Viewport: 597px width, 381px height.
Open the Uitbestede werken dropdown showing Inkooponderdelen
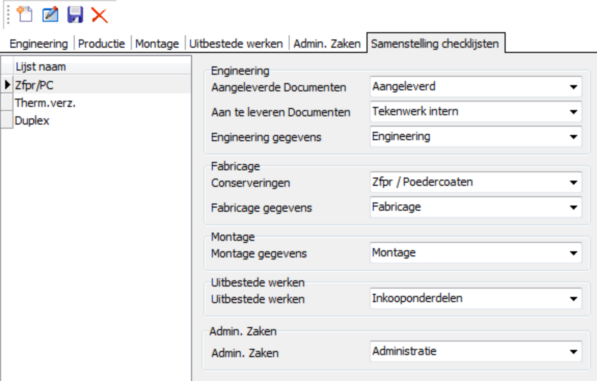click(x=476, y=298)
